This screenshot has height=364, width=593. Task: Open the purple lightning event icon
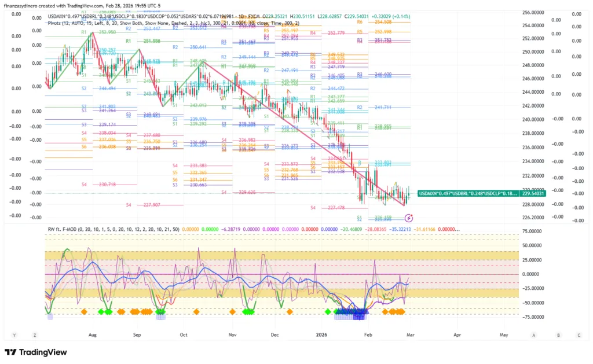coord(409,218)
